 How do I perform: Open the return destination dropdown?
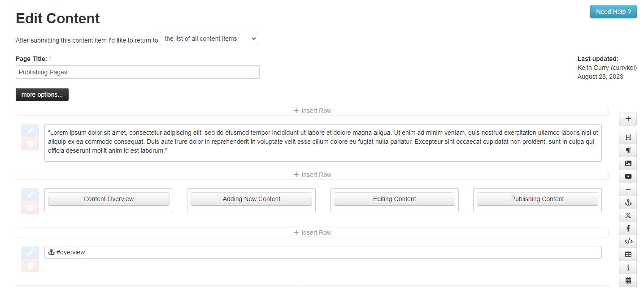209,39
